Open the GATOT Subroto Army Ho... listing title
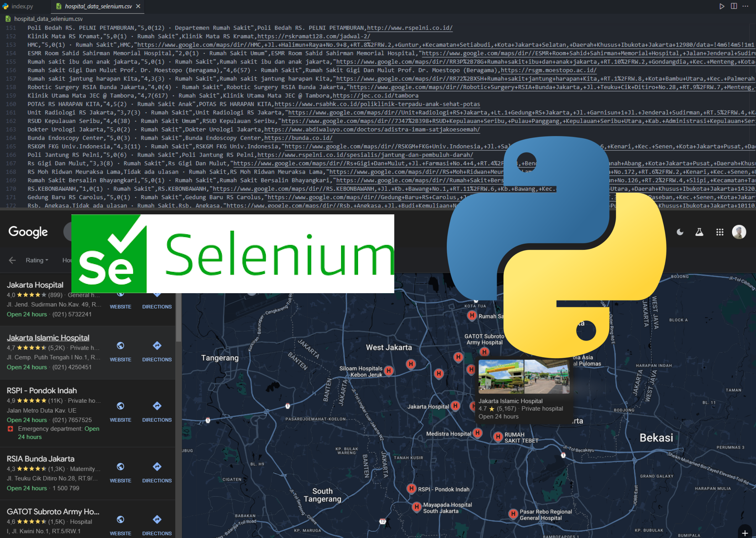The width and height of the screenshot is (756, 538). [x=53, y=511]
